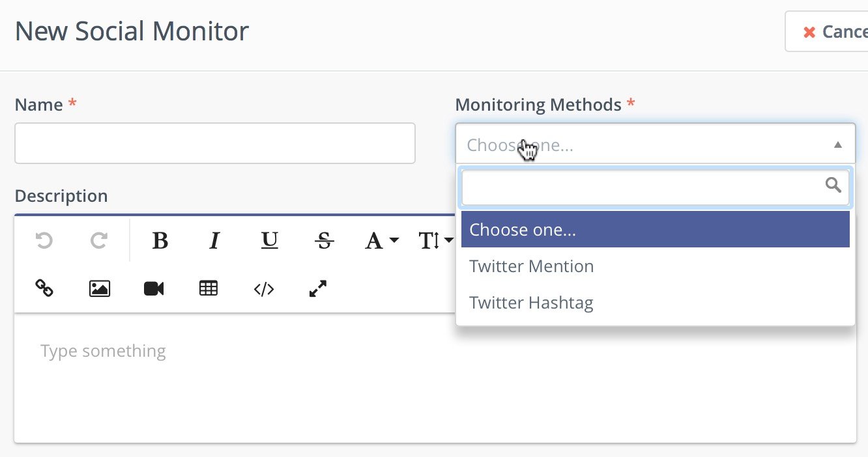This screenshot has width=868, height=457.
Task: Insert a link with the chain icon
Action: (x=44, y=288)
